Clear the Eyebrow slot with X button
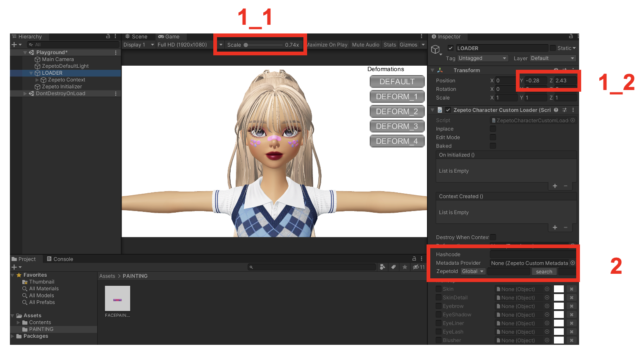 tap(571, 306)
